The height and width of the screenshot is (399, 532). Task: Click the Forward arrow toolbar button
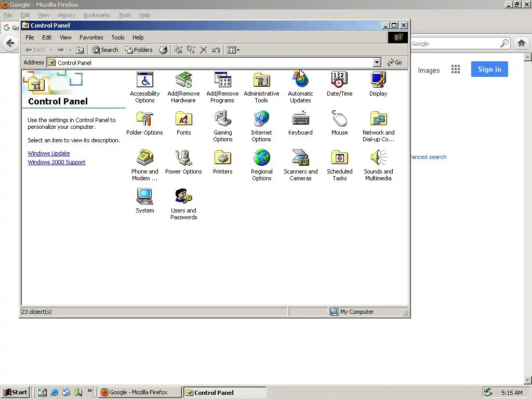[x=61, y=50]
